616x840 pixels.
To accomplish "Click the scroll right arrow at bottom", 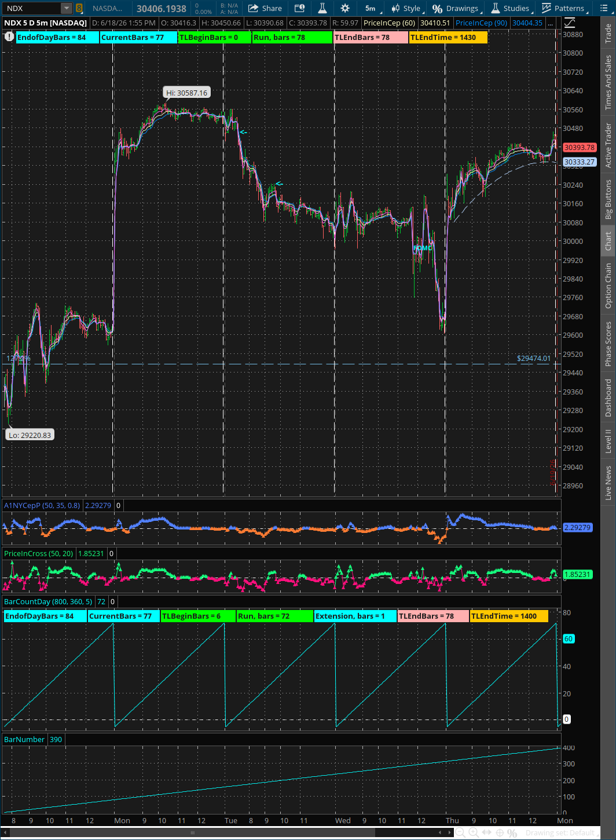I will pos(449,832).
